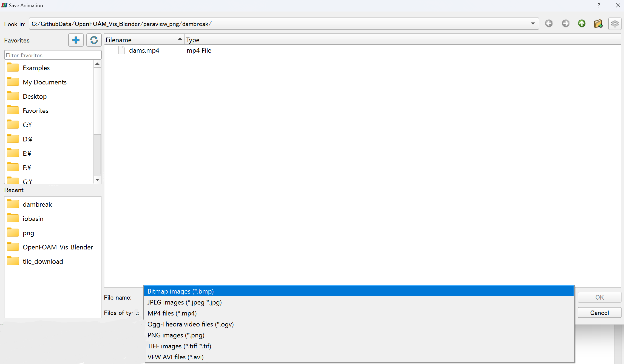Click the help question mark icon
Screen dimensions: 624x364
(599, 5)
